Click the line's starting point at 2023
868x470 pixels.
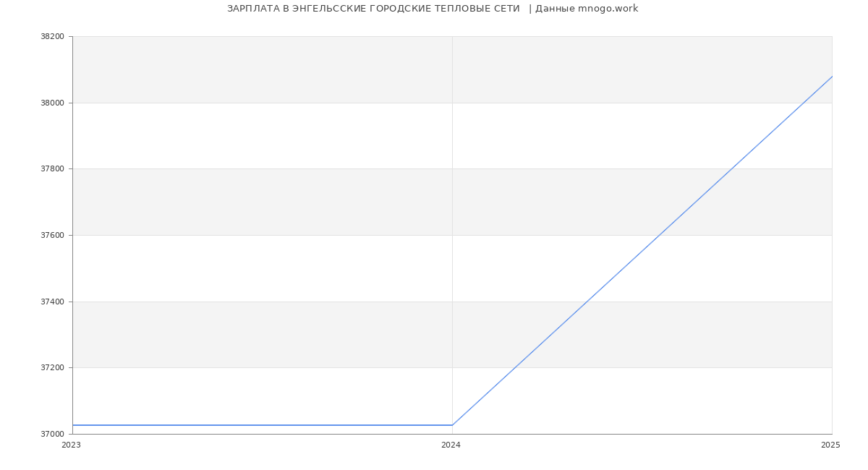[73, 425]
